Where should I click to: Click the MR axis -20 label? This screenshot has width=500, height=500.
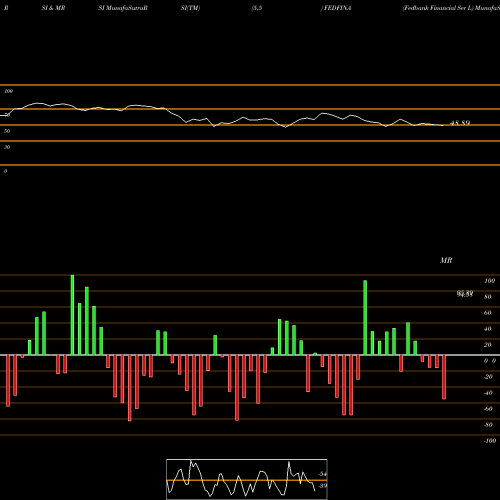(x=488, y=377)
